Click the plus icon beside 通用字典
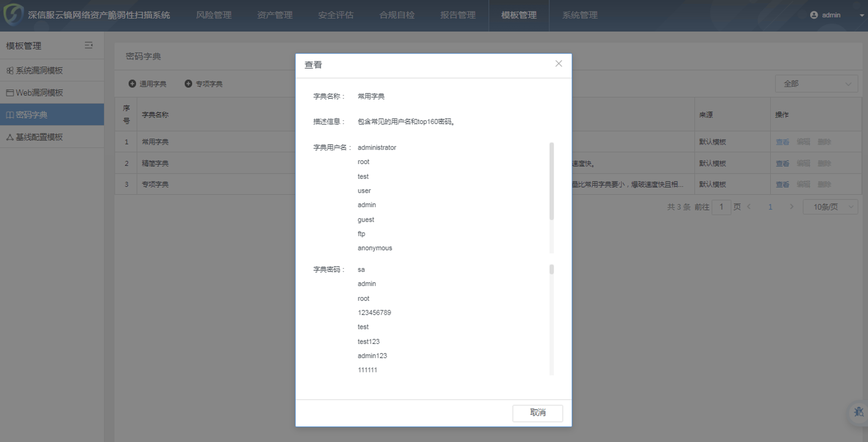This screenshot has height=442, width=868. click(132, 84)
